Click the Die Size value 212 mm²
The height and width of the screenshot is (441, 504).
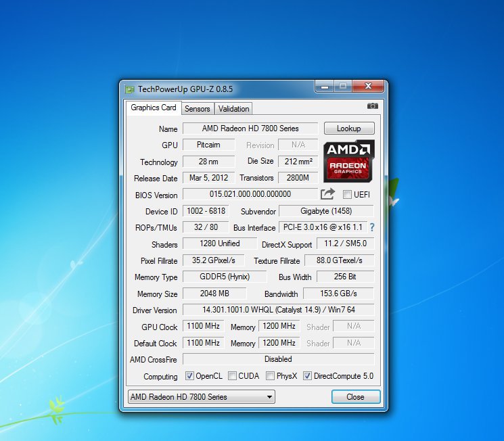[x=298, y=162]
